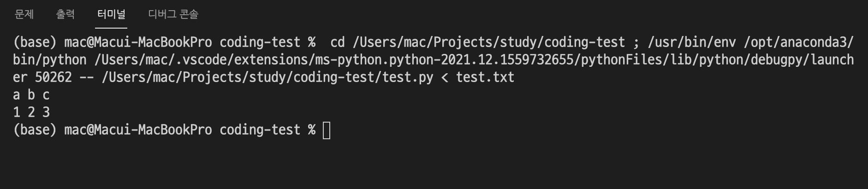The image size is (868, 189).
Task: Click the 'cd' command word
Action: click(338, 42)
